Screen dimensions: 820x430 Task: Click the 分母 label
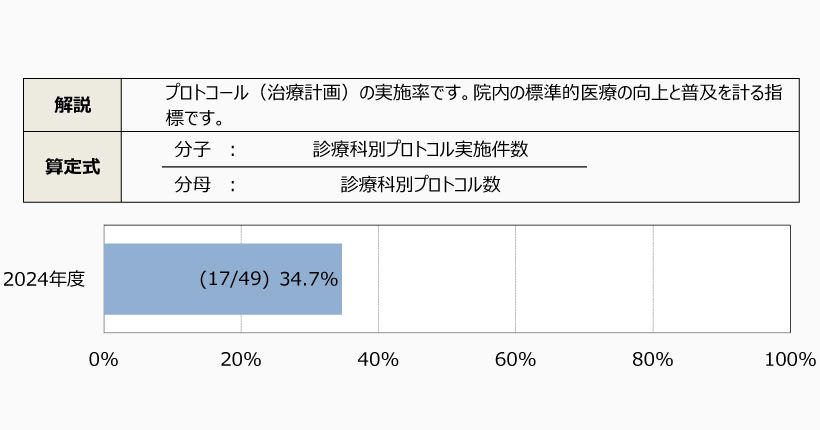coord(191,184)
